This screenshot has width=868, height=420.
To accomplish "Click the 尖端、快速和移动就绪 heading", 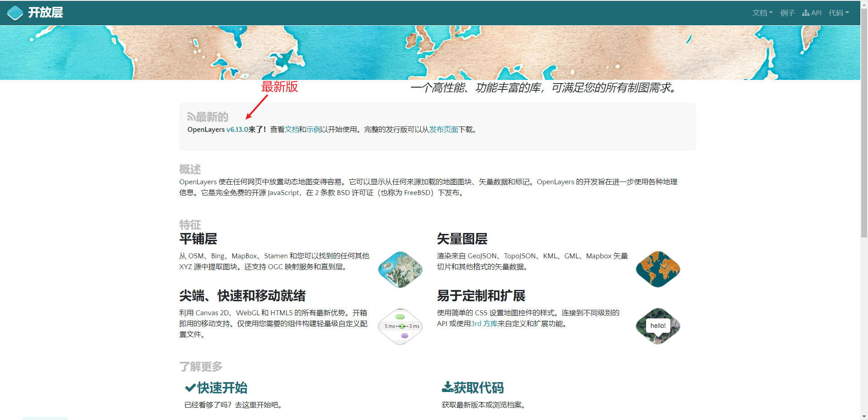I will [x=242, y=296].
